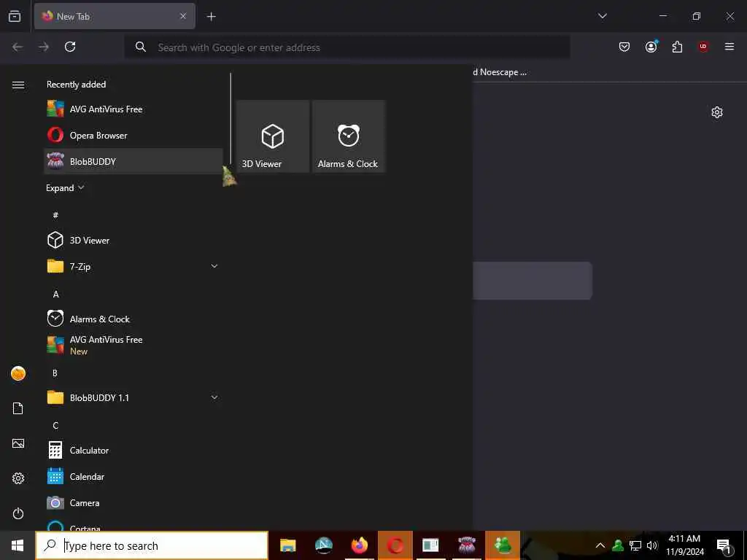The height and width of the screenshot is (560, 747).
Task: Show hidden system tray icons
Action: tap(600, 545)
